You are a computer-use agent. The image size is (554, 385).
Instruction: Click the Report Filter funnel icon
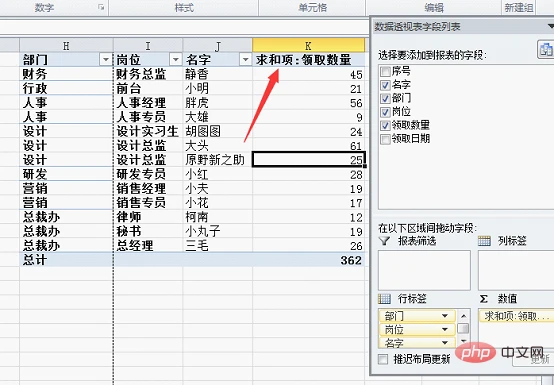[384, 241]
